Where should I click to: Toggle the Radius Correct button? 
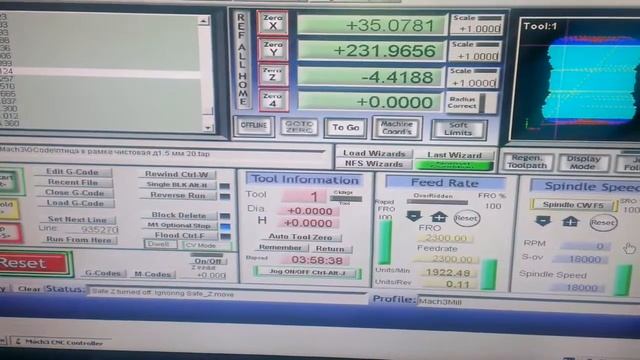tap(471, 103)
